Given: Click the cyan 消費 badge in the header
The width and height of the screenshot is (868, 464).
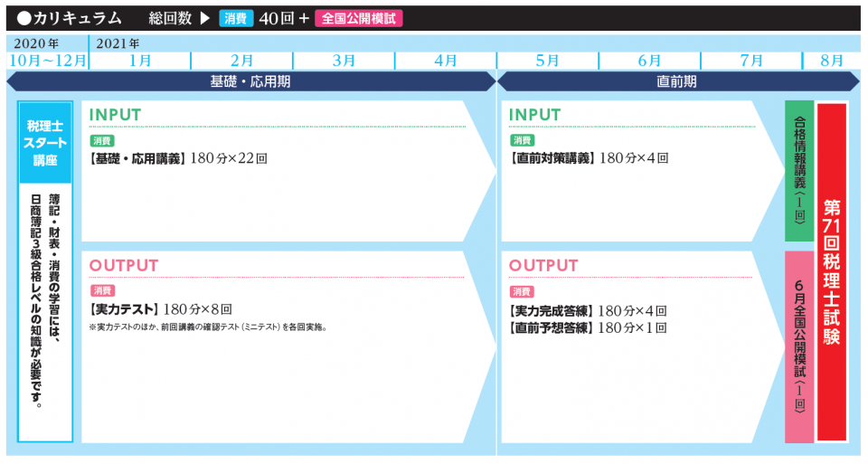Looking at the screenshot, I should tap(236, 18).
